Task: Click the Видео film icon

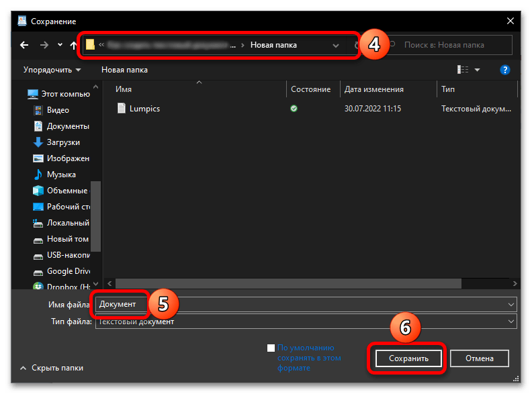Action: tap(38, 110)
